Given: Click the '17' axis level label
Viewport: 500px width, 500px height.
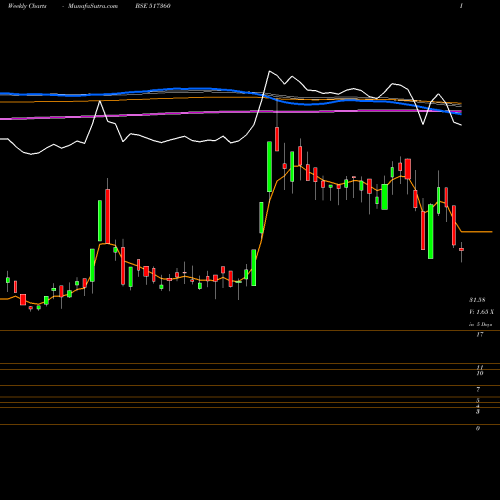Looking at the screenshot, I should coord(479,335).
